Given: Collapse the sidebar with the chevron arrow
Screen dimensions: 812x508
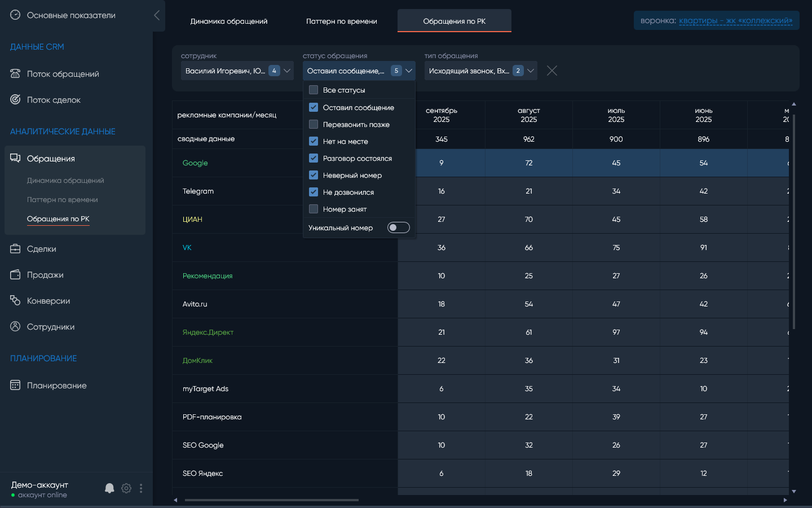Looking at the screenshot, I should (157, 15).
